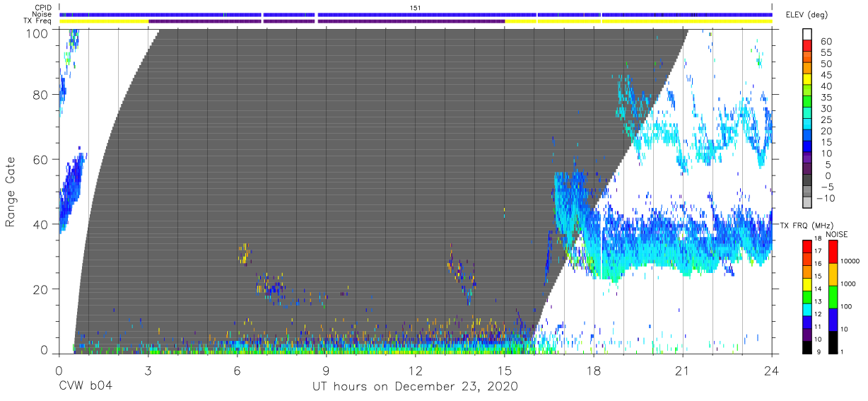Click x-axis hour tick label 18
The image size is (868, 401).
click(x=594, y=370)
